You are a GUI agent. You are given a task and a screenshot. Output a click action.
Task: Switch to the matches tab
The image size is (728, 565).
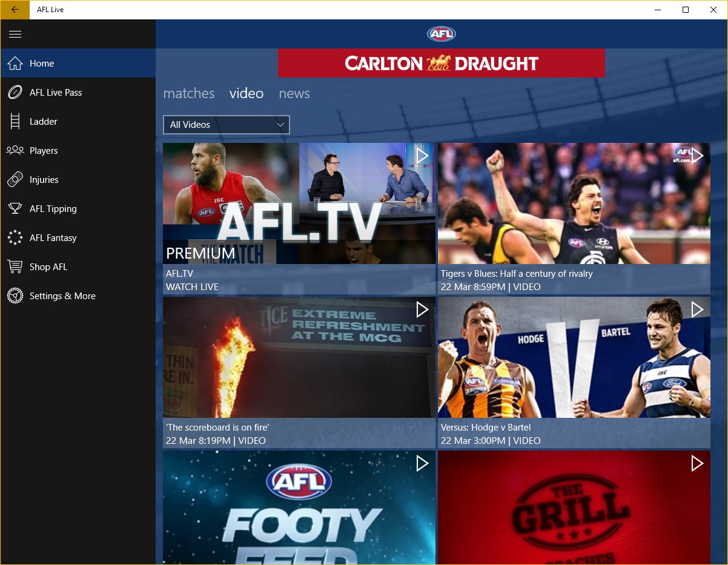pos(189,93)
